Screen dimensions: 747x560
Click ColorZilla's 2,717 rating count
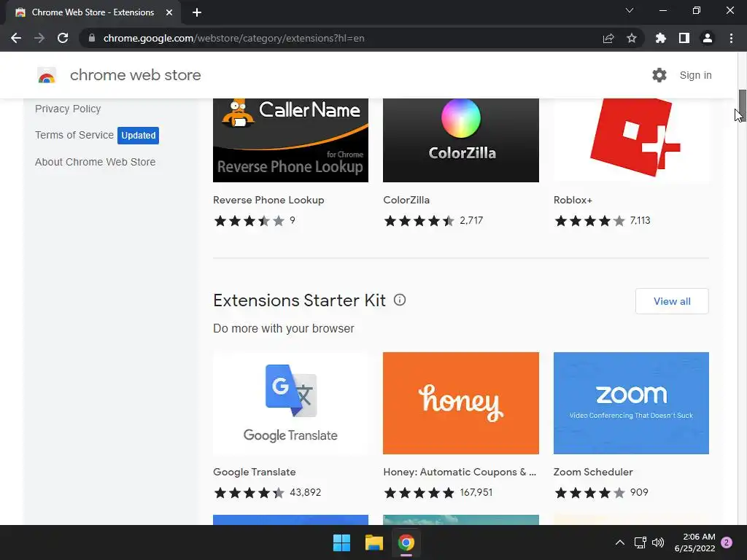click(x=471, y=220)
